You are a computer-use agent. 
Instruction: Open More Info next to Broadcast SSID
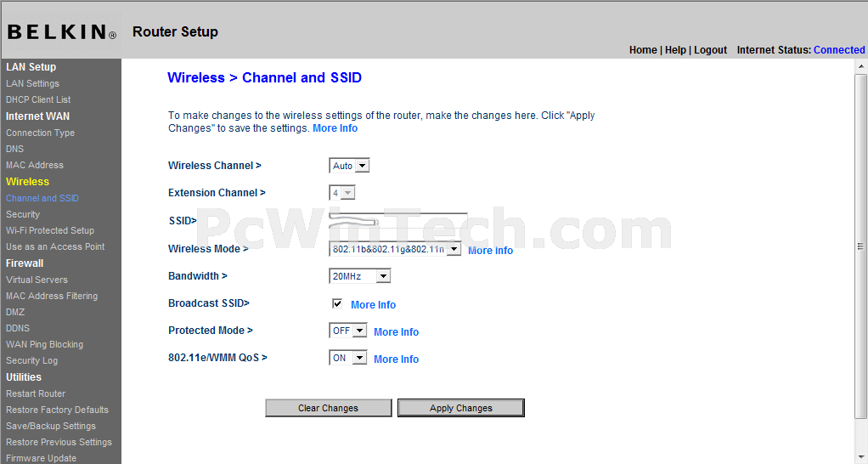pyautogui.click(x=373, y=304)
